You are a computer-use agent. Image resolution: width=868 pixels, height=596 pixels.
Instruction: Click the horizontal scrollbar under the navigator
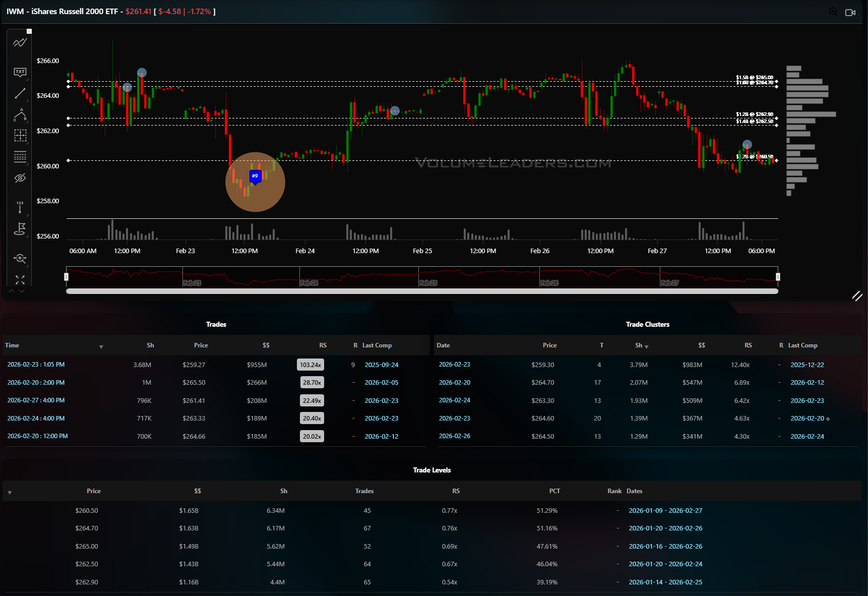click(422, 291)
